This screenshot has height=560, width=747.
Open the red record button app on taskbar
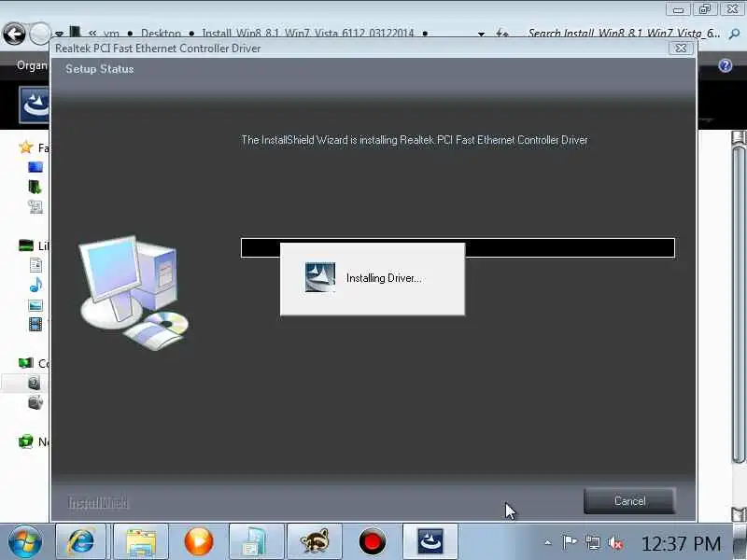[372, 541]
